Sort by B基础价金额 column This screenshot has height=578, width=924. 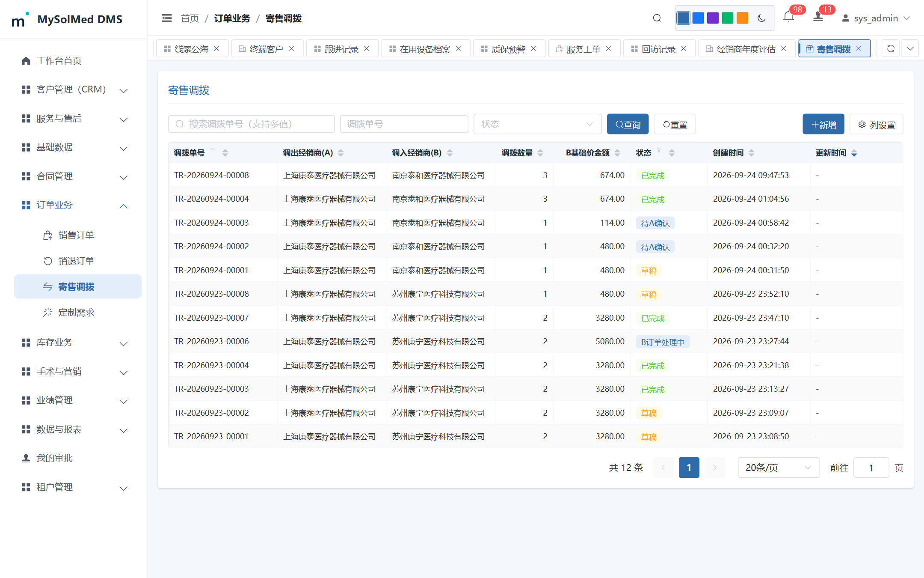(x=617, y=153)
